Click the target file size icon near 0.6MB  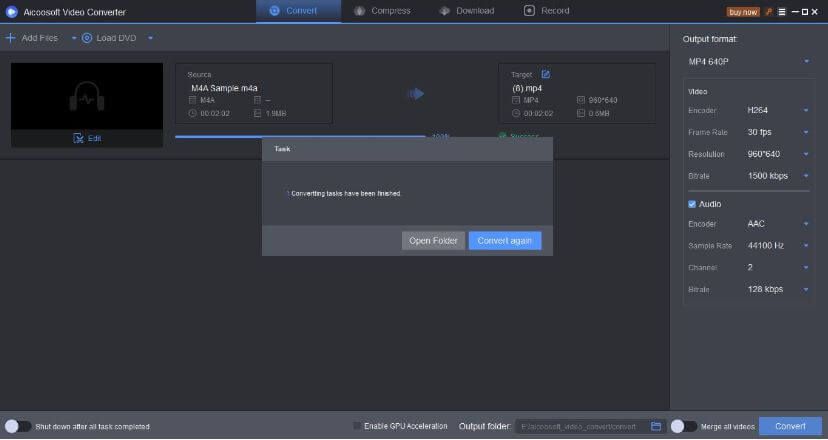(x=581, y=114)
